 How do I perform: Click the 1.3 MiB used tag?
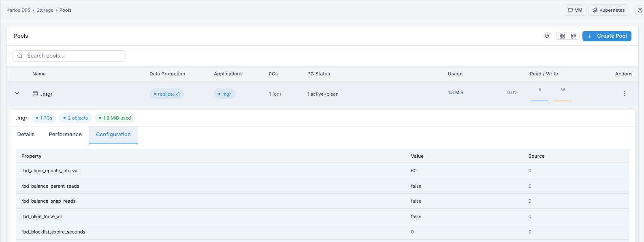coord(115,118)
